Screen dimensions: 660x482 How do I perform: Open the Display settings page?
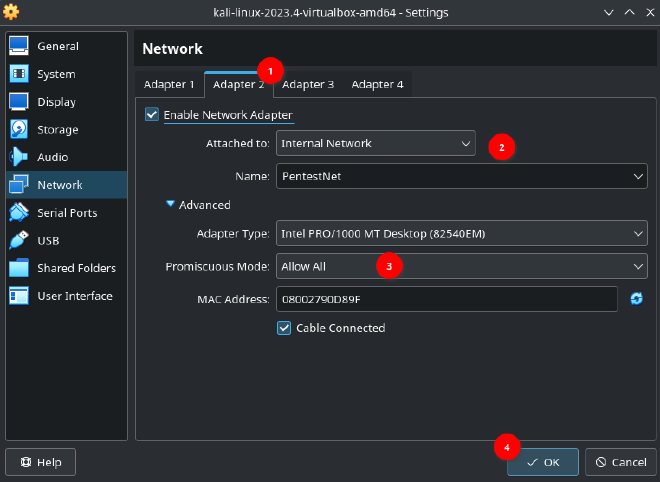[x=67, y=101]
